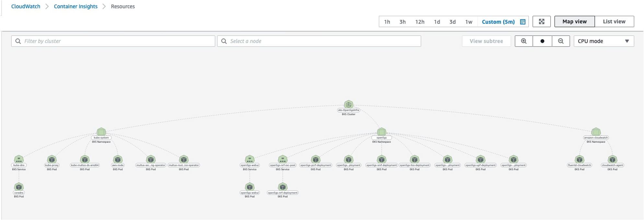The height and width of the screenshot is (220, 644).
Task: Navigate to the CloudWatch breadcrumb link
Action: coord(26,6)
